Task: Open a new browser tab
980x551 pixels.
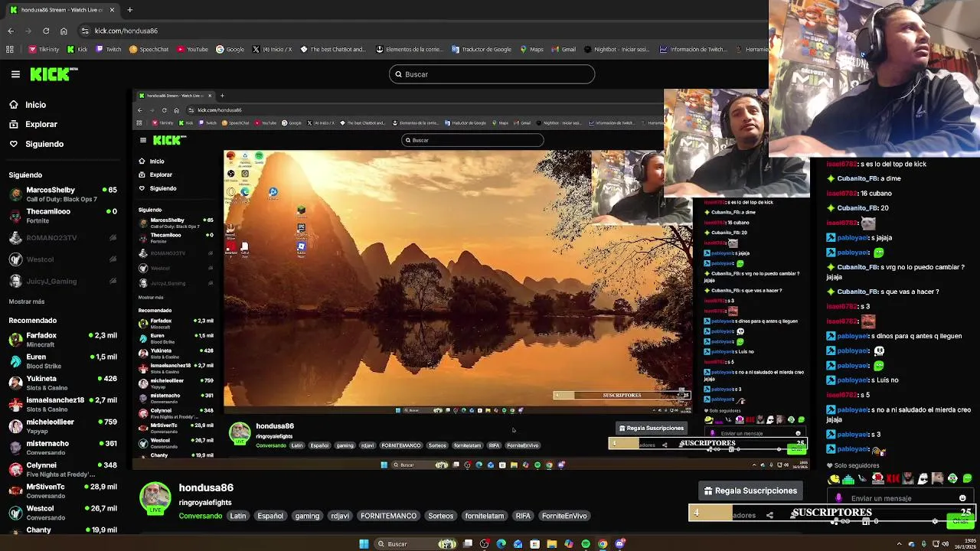Action: (129, 10)
